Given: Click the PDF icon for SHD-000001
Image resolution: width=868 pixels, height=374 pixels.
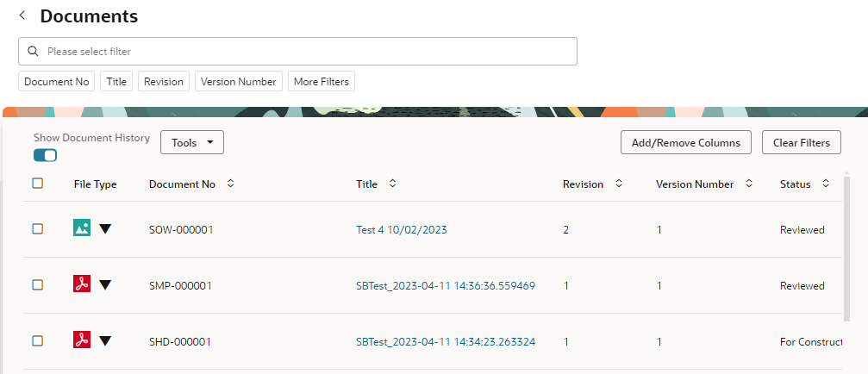Looking at the screenshot, I should (82, 340).
